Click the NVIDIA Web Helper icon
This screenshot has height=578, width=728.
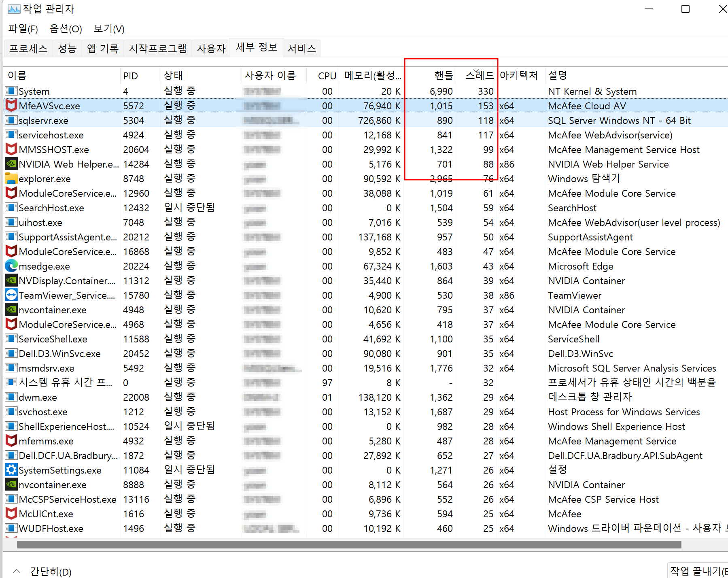pos(11,164)
